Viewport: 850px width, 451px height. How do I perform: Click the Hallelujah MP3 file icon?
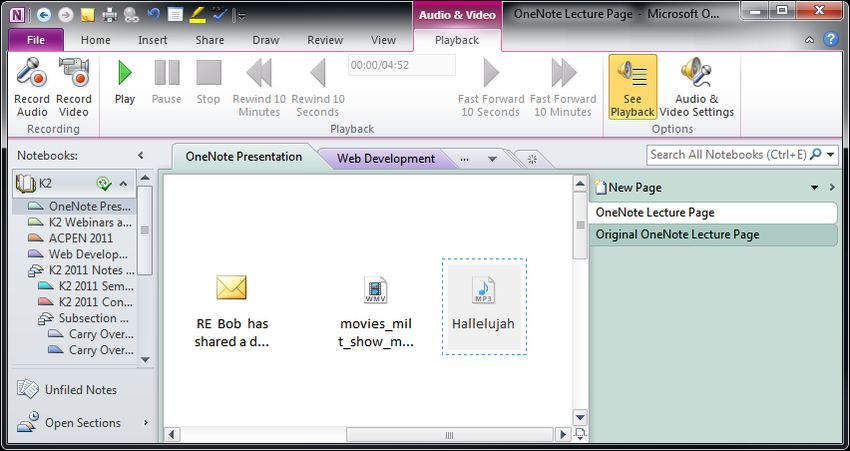pos(484,290)
